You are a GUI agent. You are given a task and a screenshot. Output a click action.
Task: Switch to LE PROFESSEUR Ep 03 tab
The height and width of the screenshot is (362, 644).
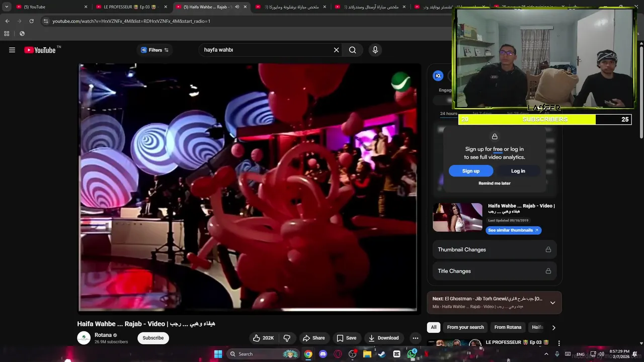[x=132, y=7]
